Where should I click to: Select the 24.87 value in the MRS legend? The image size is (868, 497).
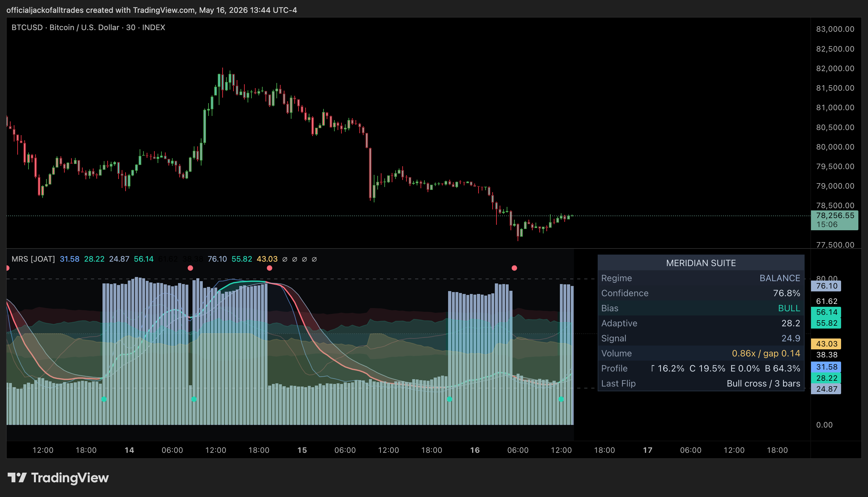click(119, 259)
